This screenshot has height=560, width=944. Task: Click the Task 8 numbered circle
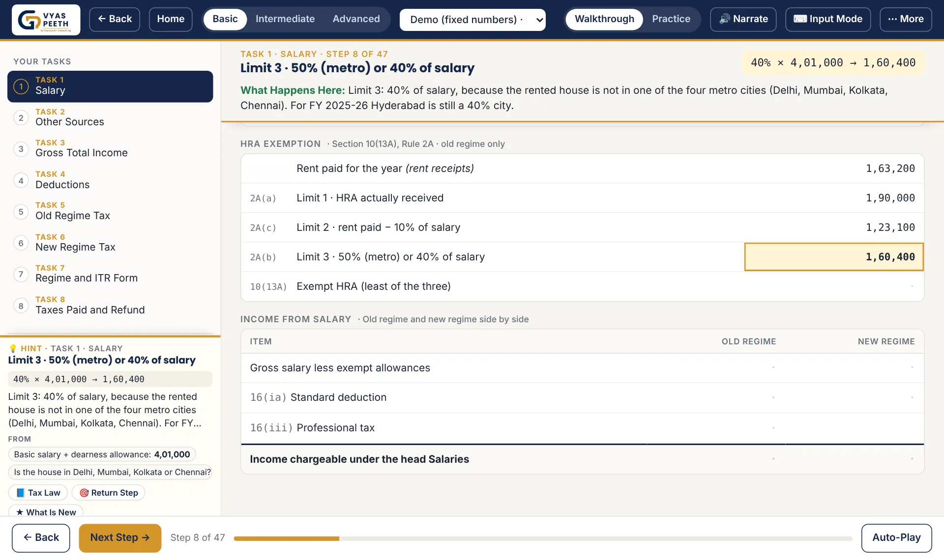[x=21, y=306]
